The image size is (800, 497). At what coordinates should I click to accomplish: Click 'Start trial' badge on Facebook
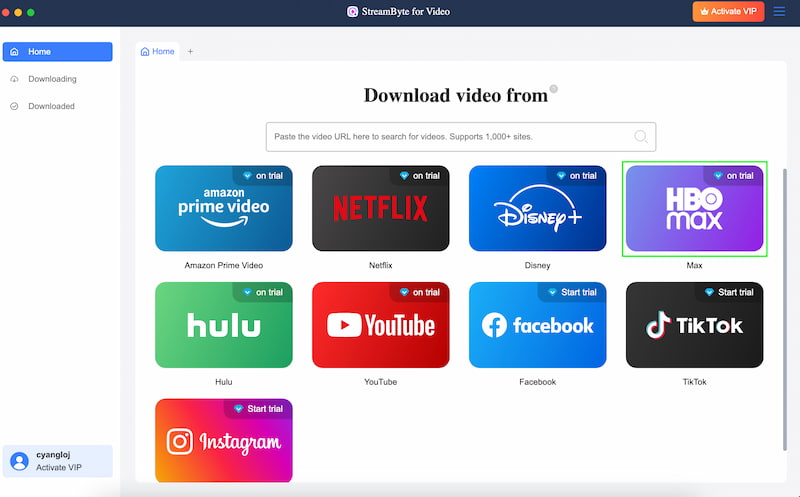click(572, 292)
